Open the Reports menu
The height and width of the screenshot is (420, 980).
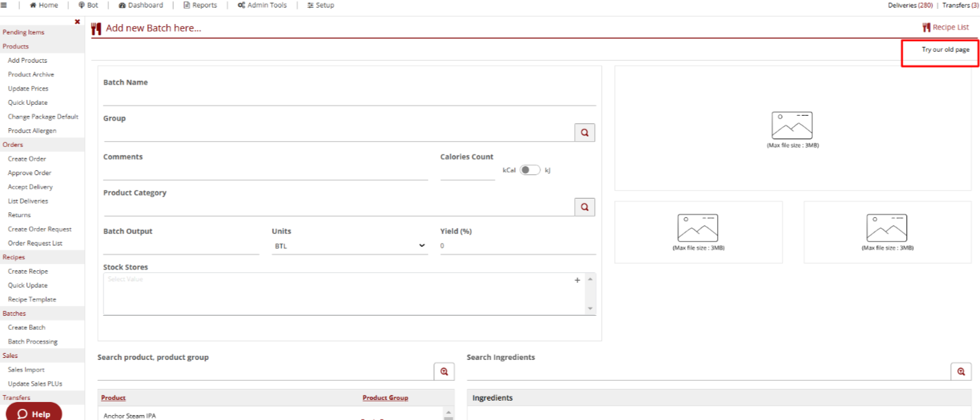200,5
